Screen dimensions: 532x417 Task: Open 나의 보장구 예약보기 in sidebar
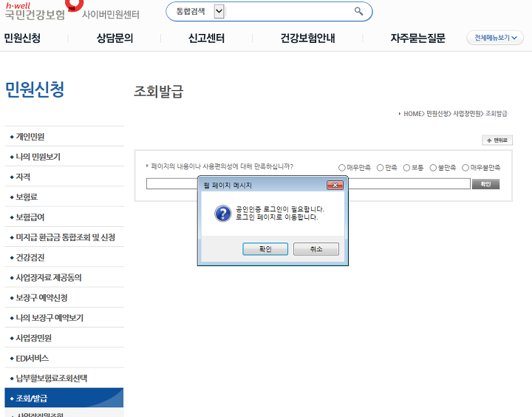(x=64, y=317)
